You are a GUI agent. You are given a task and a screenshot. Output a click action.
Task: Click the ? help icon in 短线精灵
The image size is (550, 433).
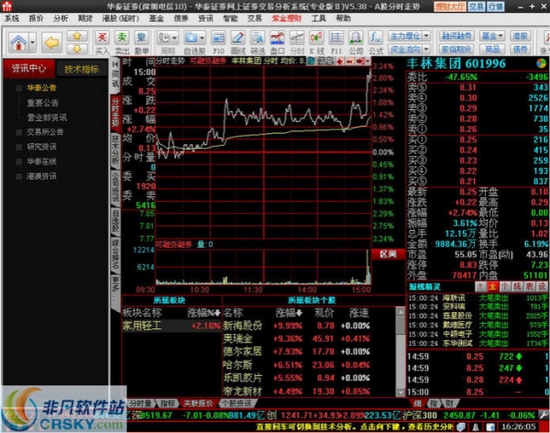click(480, 287)
